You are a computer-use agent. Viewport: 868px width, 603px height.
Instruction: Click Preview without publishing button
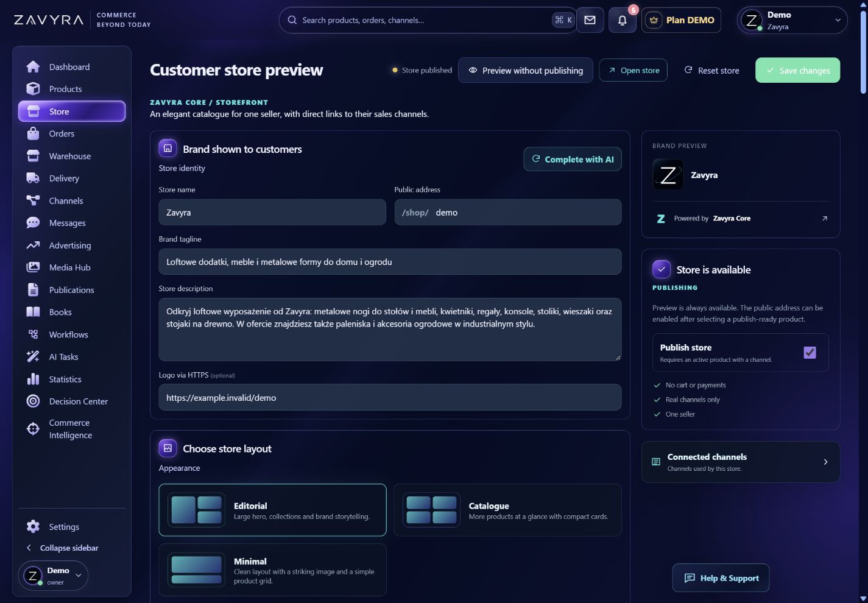click(525, 71)
